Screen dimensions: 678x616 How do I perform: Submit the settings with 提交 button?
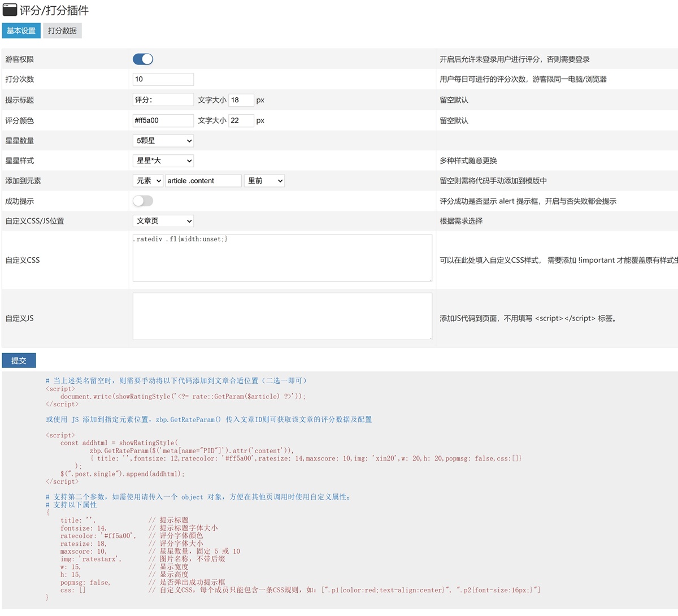[x=19, y=361]
